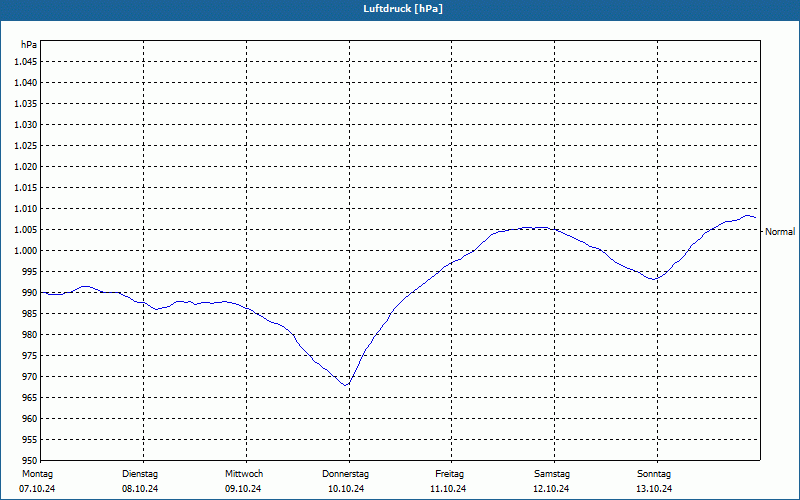Click the 'Samstag' day label
The image size is (800, 500).
pos(552,474)
